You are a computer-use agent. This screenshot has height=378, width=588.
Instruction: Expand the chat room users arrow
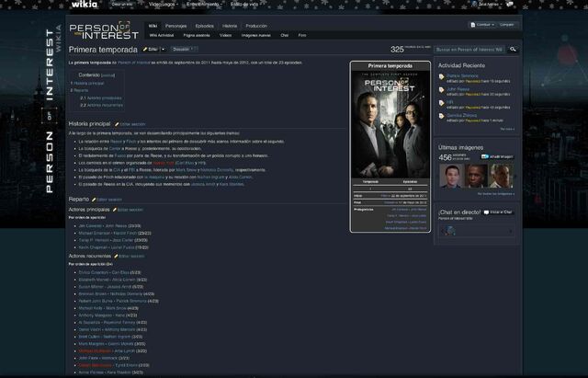[511, 232]
